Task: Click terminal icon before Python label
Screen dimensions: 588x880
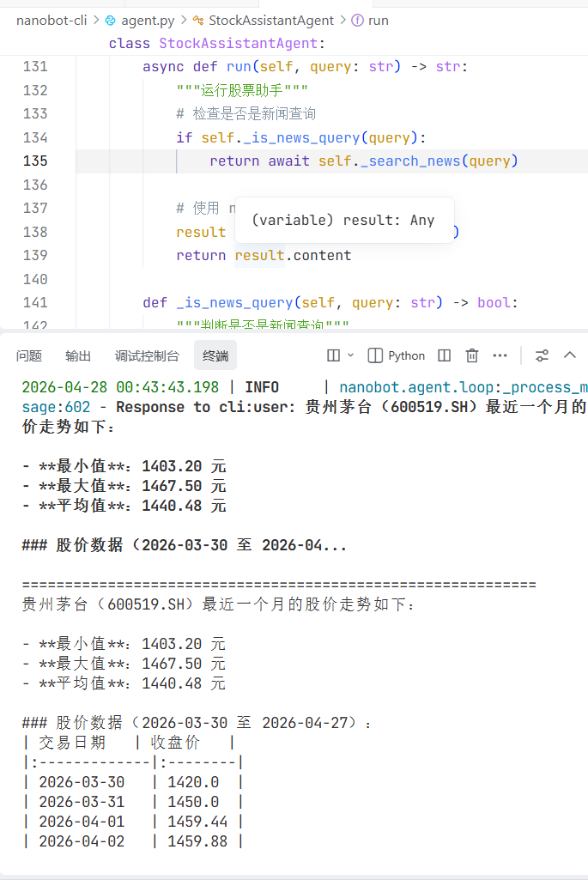Action: tap(375, 355)
